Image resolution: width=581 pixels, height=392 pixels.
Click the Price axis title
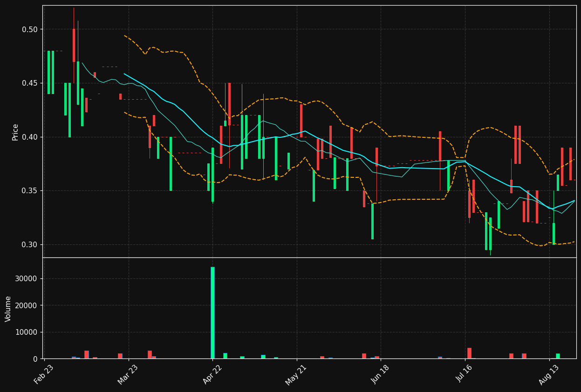(x=15, y=132)
